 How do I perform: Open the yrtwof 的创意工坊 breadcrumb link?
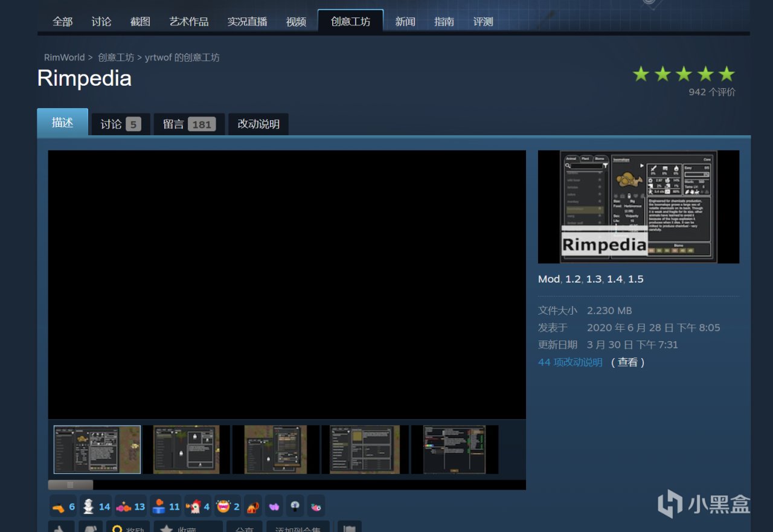coord(182,57)
